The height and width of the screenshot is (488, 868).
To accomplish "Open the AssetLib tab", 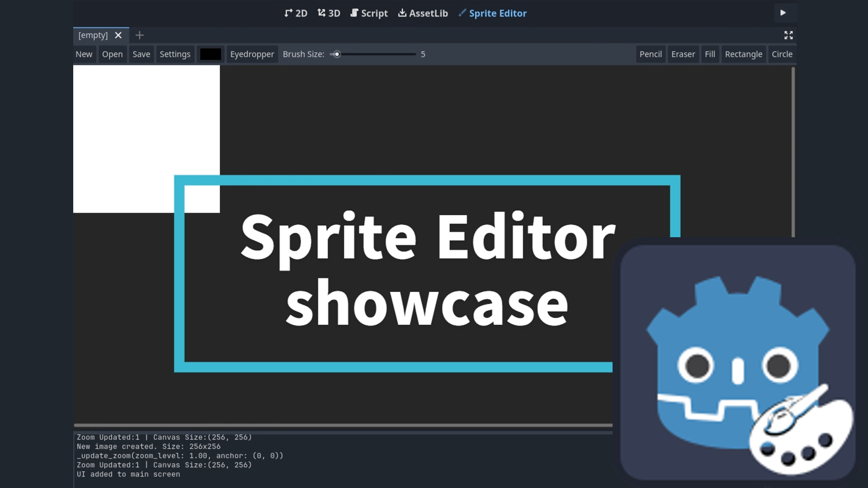I will pyautogui.click(x=423, y=13).
